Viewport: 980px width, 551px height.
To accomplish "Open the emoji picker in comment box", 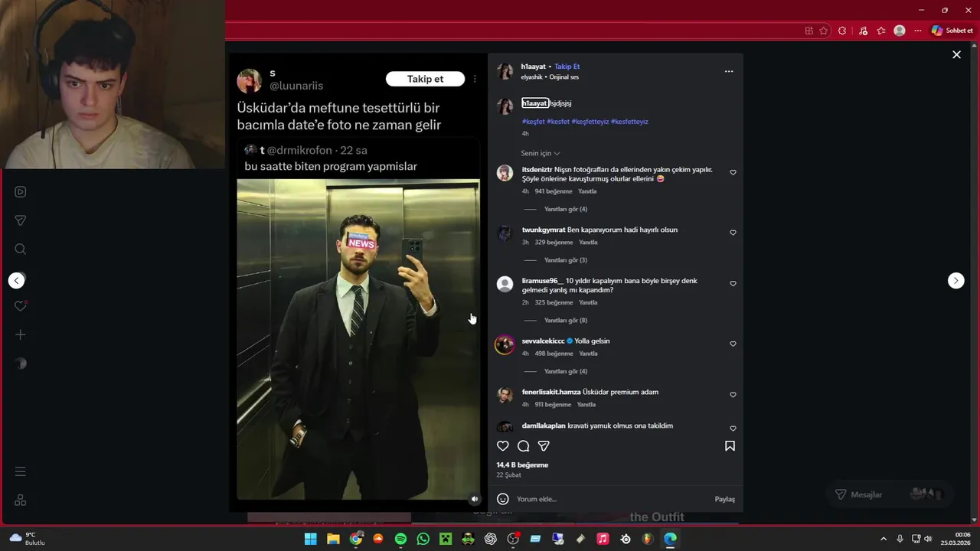I will [503, 499].
